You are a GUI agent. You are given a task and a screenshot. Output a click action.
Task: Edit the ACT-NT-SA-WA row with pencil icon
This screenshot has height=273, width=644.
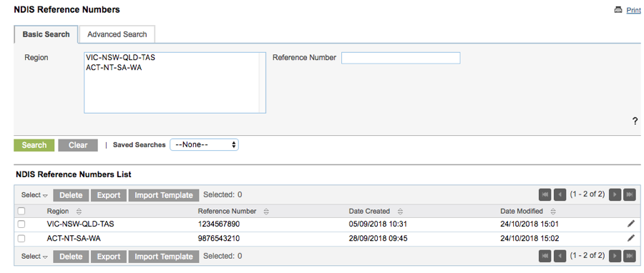pos(631,238)
